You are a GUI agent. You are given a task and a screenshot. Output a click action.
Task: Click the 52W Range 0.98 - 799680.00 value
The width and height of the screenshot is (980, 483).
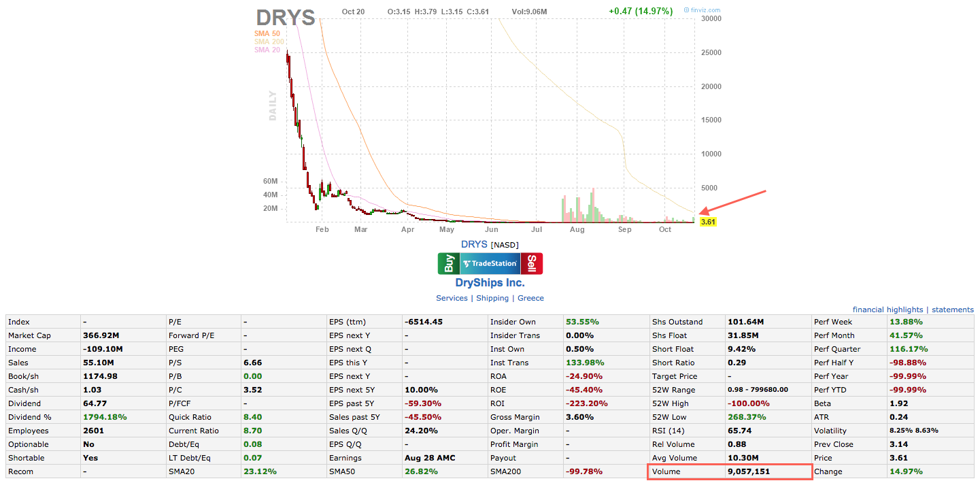pyautogui.click(x=758, y=390)
